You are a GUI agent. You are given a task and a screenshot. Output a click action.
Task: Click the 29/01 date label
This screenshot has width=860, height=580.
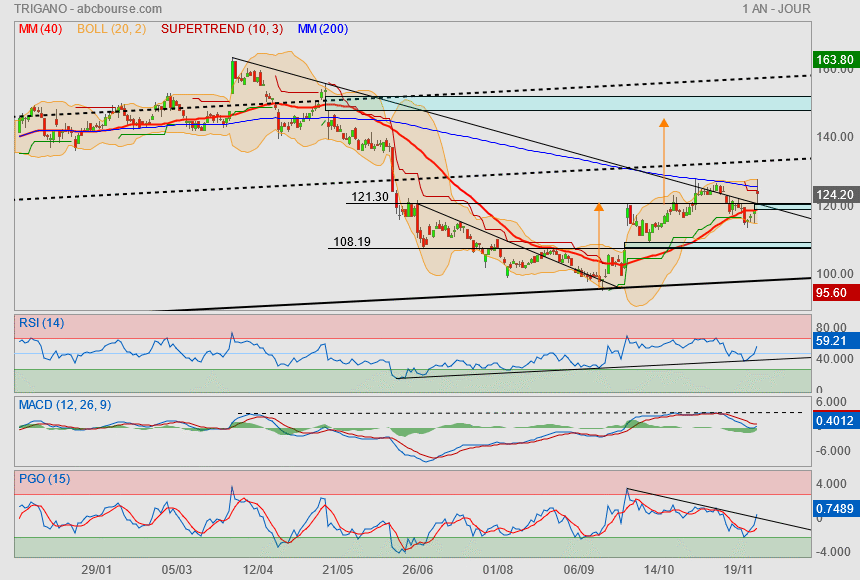pyautogui.click(x=96, y=570)
